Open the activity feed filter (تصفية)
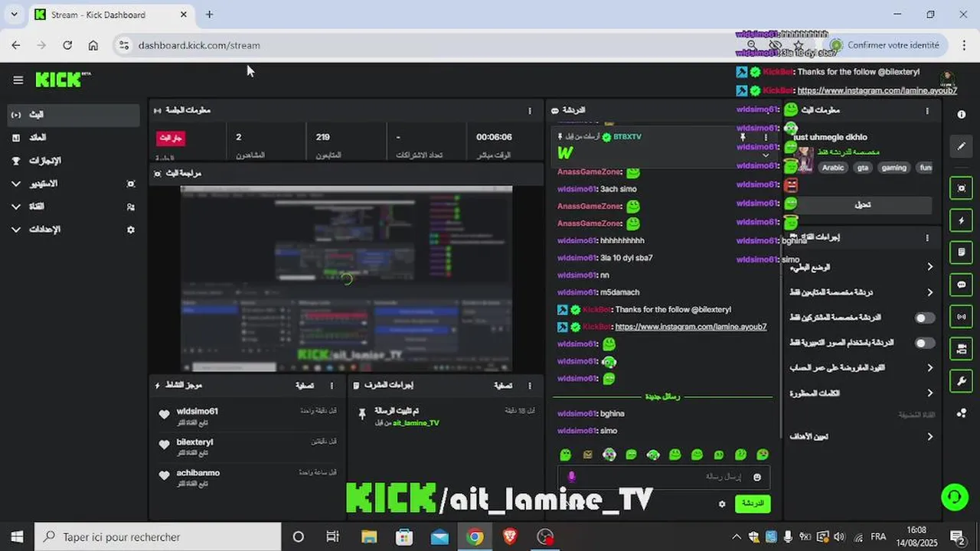Viewport: 980px width, 551px height. pyautogui.click(x=305, y=386)
